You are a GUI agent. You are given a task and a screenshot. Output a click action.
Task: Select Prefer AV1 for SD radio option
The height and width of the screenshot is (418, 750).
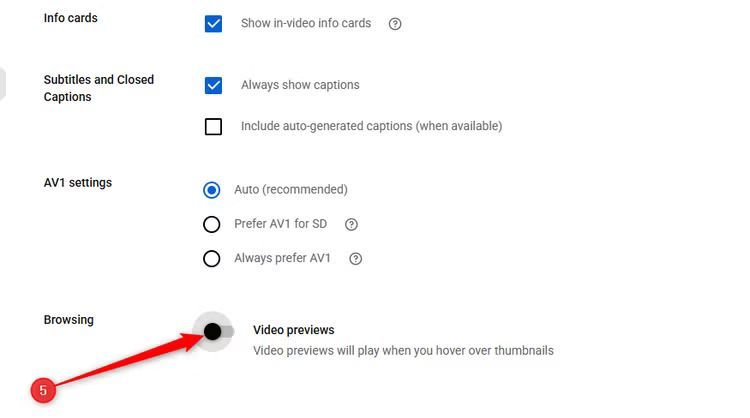point(211,224)
